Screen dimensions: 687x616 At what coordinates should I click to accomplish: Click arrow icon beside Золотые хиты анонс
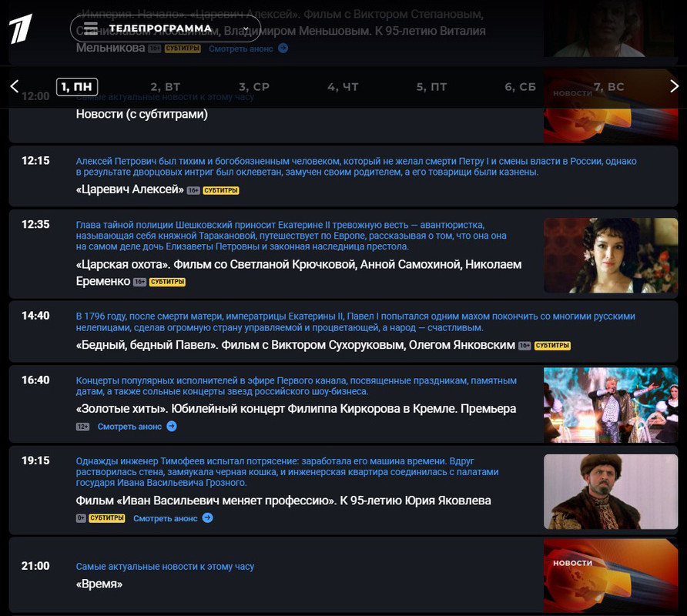click(172, 426)
